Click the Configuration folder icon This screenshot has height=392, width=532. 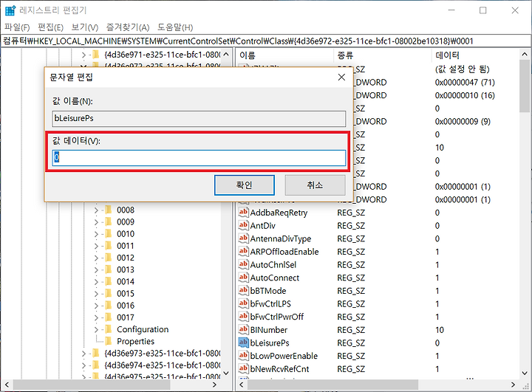108,329
